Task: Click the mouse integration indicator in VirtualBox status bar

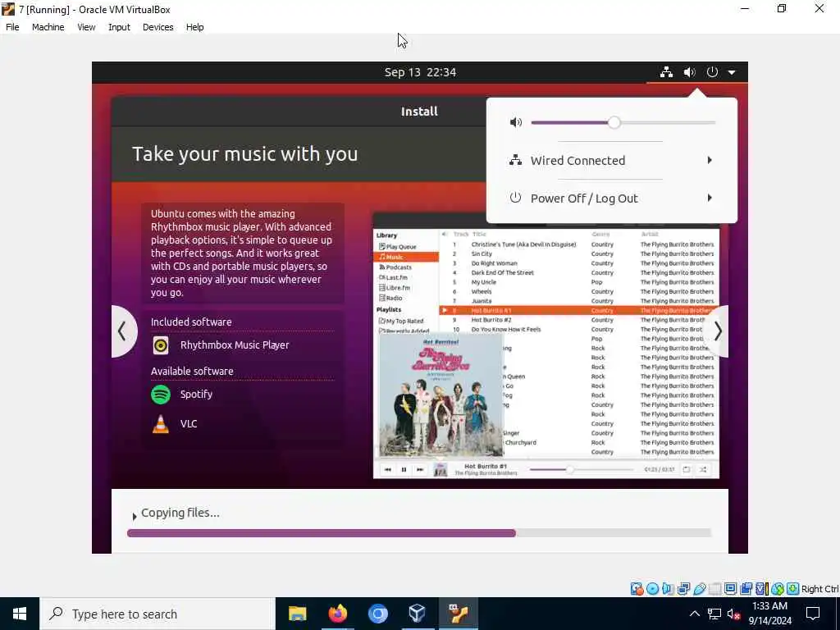Action: [778, 589]
